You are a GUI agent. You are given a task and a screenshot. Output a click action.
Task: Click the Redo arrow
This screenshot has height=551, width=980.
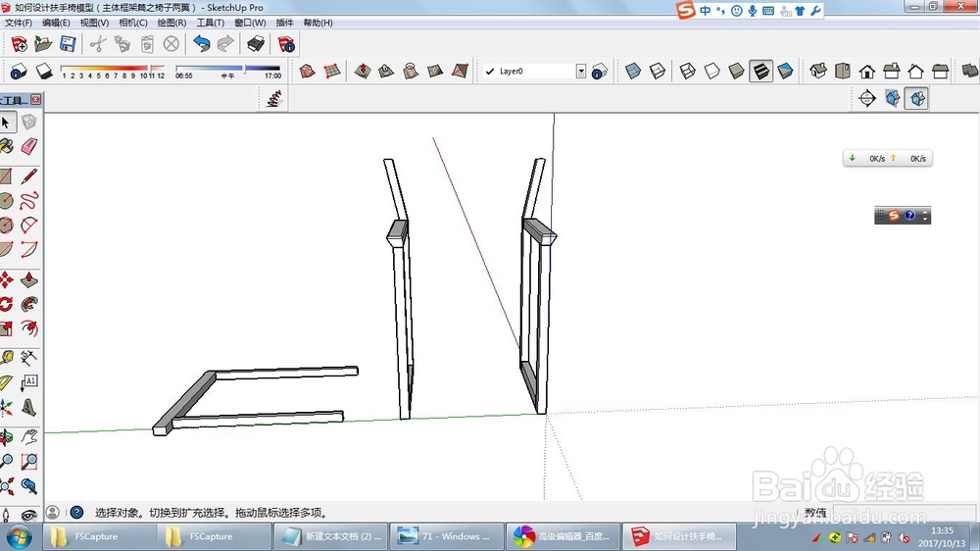pyautogui.click(x=225, y=44)
